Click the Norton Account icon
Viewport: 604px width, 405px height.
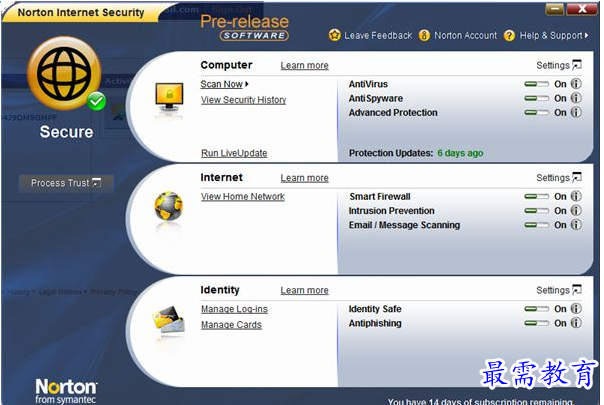[424, 35]
